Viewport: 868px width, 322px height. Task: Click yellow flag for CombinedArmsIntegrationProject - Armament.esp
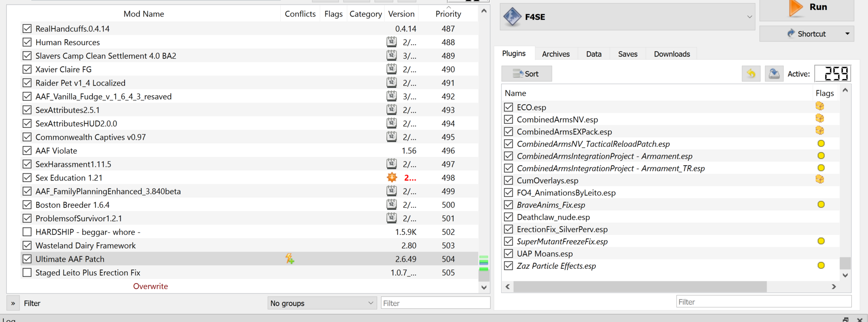tap(821, 156)
